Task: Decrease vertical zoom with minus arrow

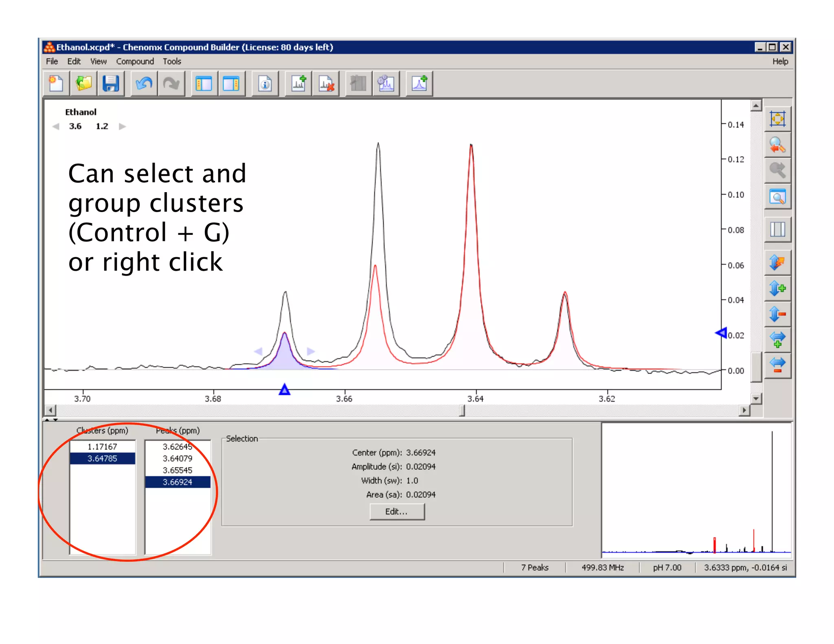Action: tap(777, 314)
